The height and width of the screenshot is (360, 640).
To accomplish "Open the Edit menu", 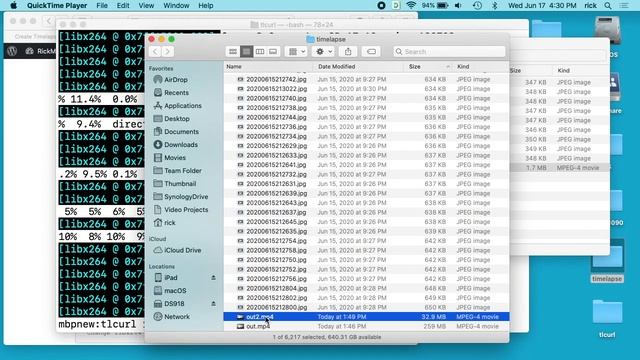I will [x=123, y=6].
